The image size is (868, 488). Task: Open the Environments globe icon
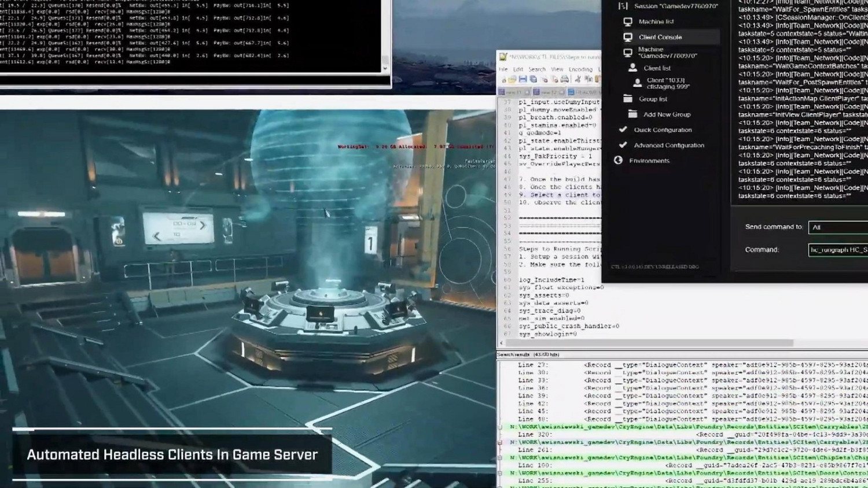click(x=618, y=160)
